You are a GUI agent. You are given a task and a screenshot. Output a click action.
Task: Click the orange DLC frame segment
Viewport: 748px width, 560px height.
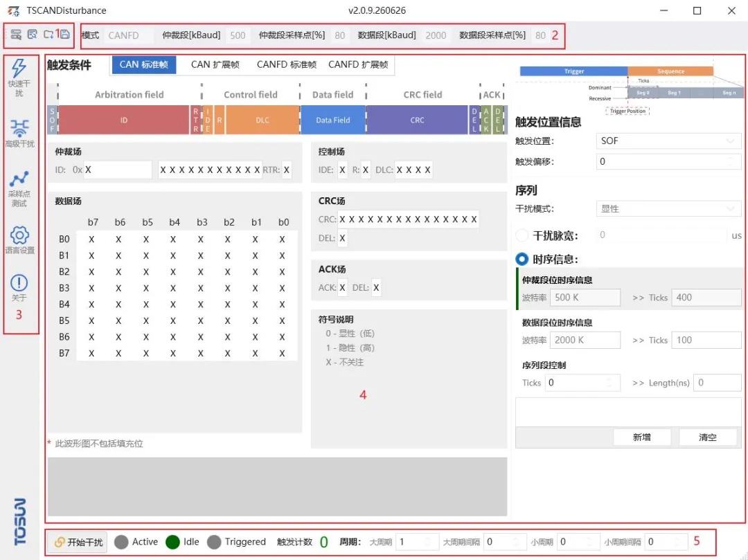262,120
